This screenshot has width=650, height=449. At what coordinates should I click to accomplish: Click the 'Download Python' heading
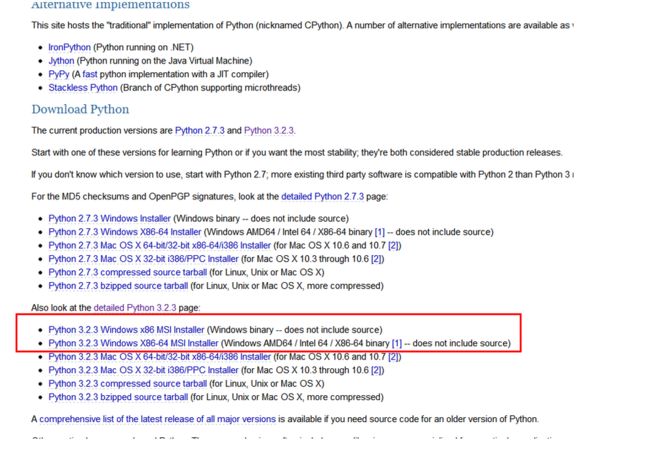(80, 109)
